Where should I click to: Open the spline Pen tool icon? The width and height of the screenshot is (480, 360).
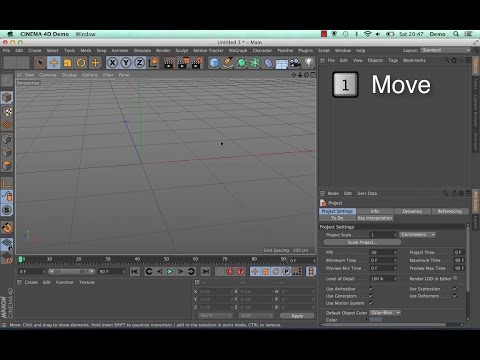tap(228, 63)
